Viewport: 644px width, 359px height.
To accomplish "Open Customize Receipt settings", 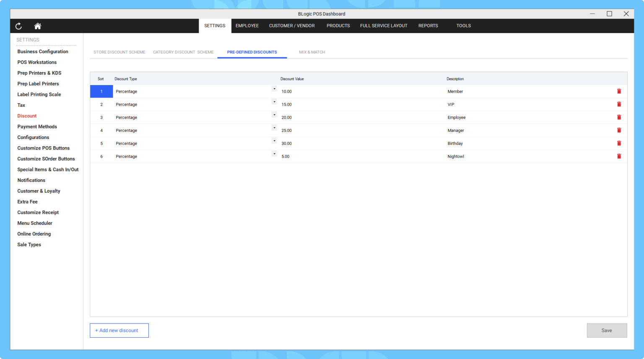I will click(x=38, y=212).
